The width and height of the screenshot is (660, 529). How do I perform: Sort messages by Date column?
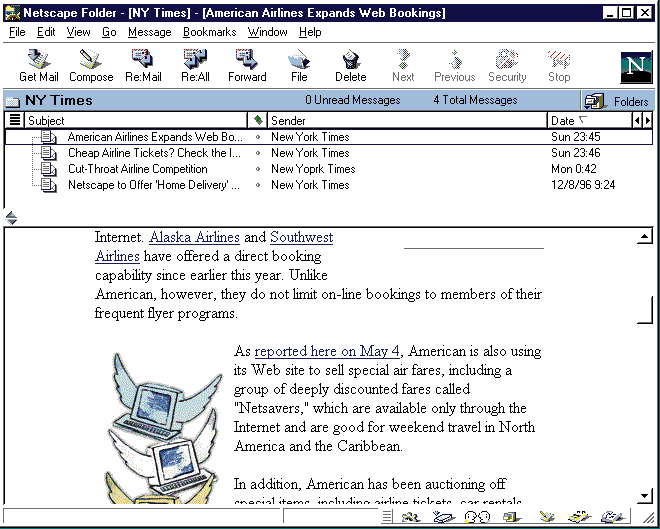590,121
